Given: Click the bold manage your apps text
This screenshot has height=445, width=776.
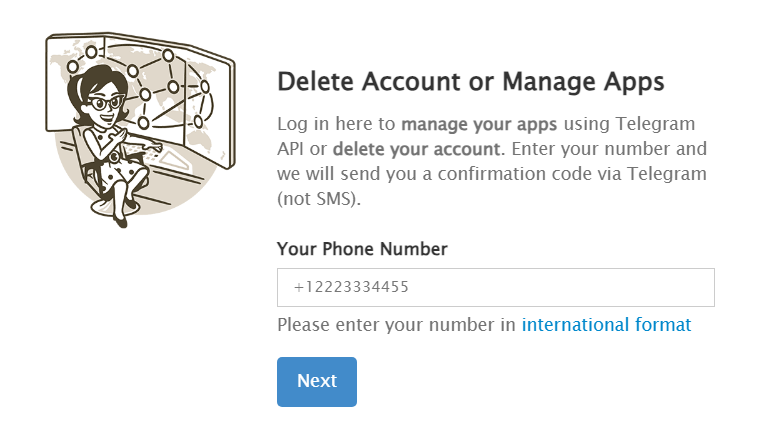Looking at the screenshot, I should click(479, 124).
